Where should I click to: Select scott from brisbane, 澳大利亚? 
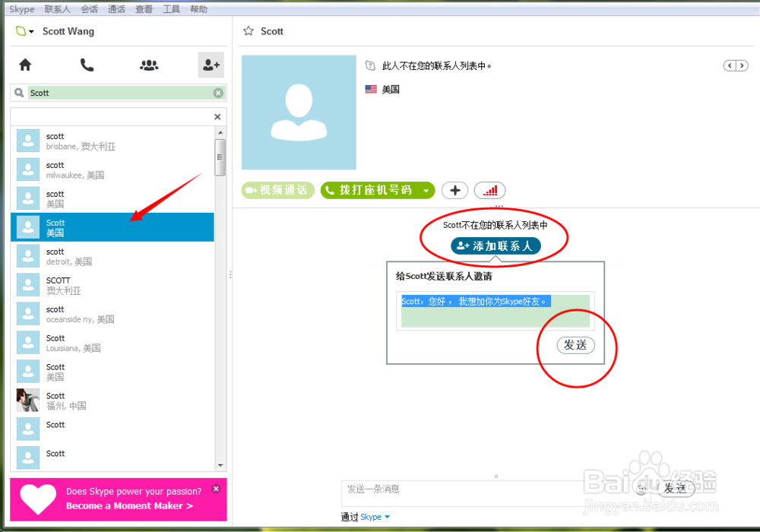point(112,141)
